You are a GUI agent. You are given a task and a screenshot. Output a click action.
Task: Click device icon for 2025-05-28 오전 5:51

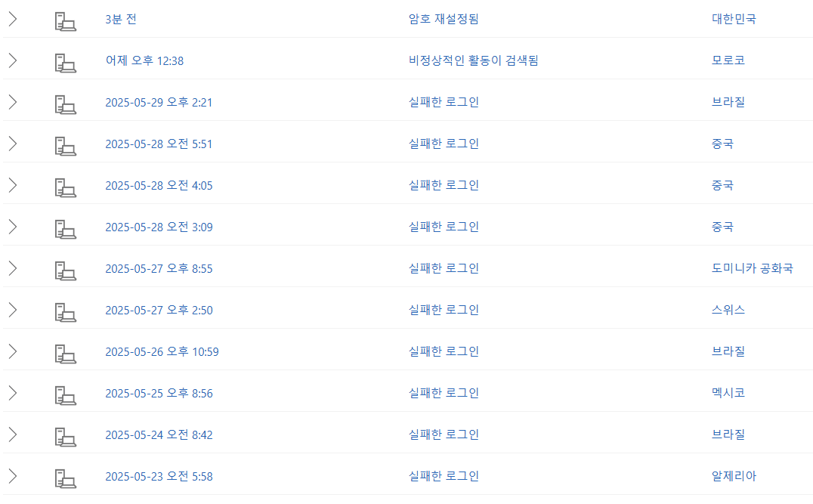(x=66, y=146)
